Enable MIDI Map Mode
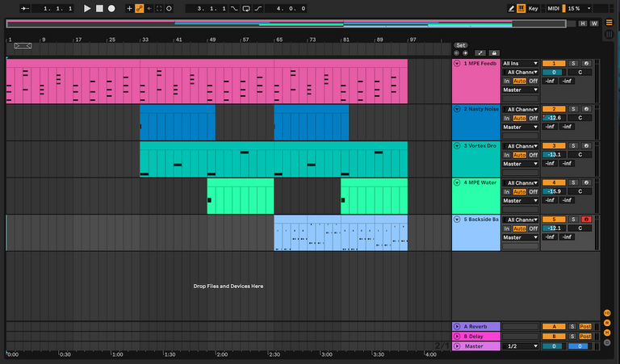The image size is (620, 364). click(553, 8)
